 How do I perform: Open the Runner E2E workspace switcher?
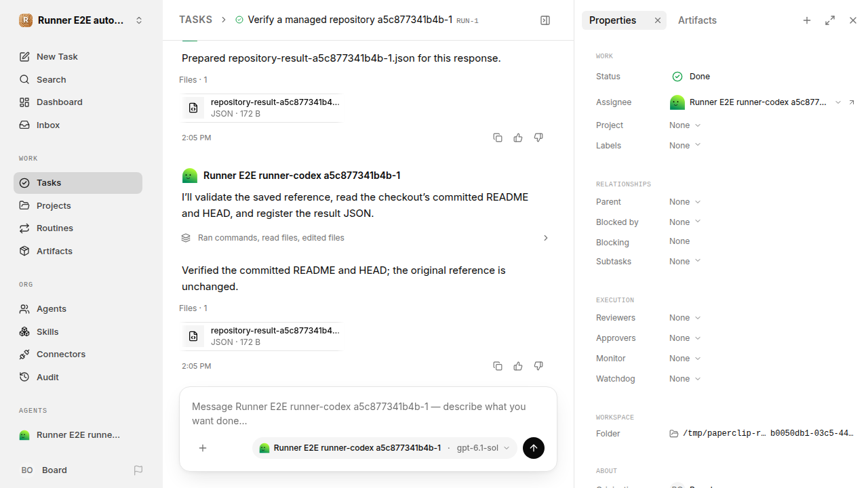coord(81,20)
